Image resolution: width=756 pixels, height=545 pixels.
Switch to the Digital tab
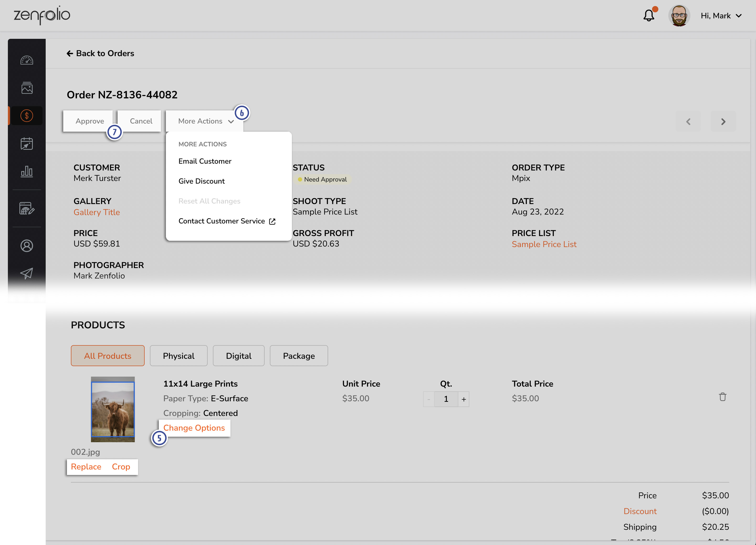pos(239,356)
